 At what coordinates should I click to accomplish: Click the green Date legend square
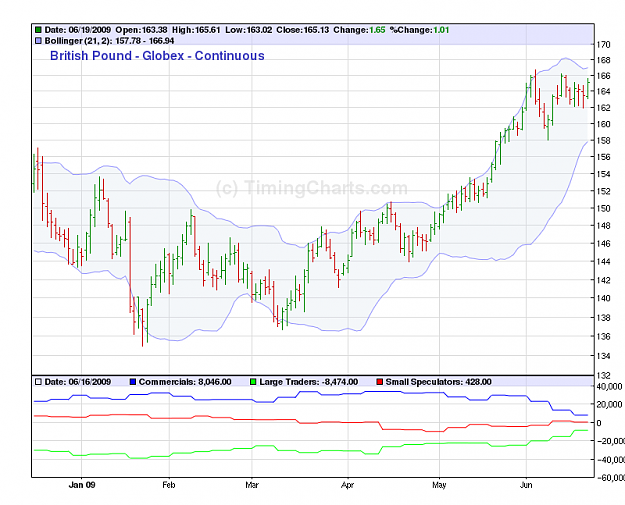tap(38, 30)
